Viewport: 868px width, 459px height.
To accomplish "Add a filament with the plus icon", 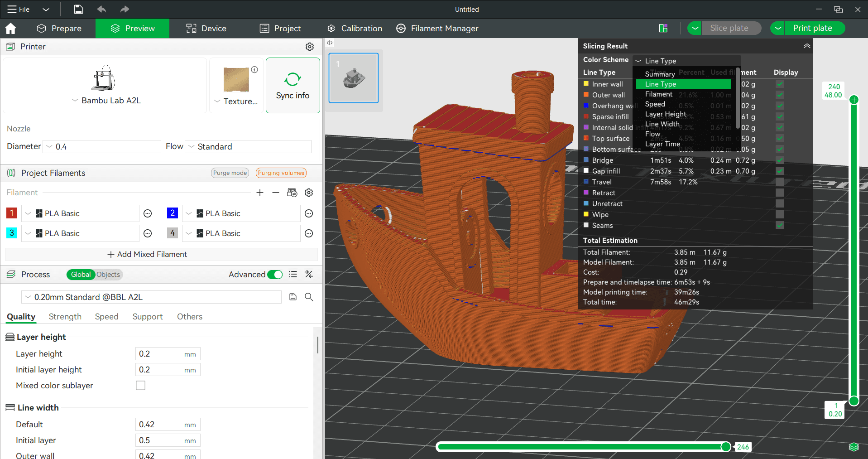I will point(260,193).
